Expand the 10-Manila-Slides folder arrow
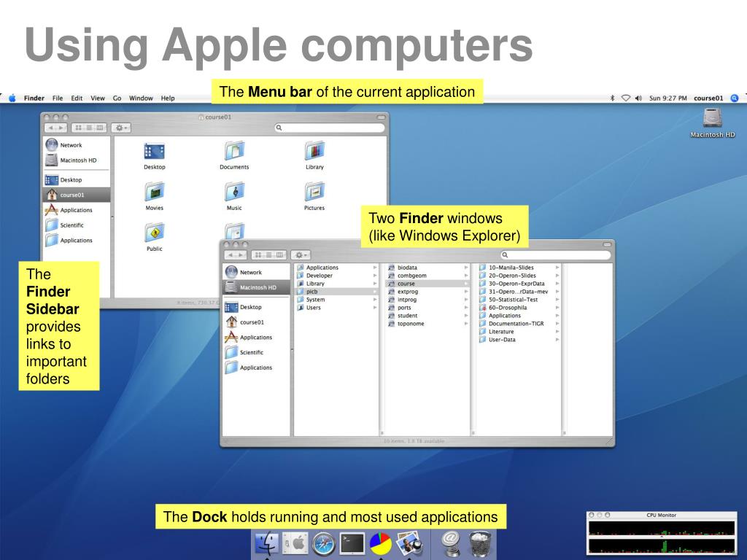This screenshot has width=747, height=560. (x=557, y=268)
